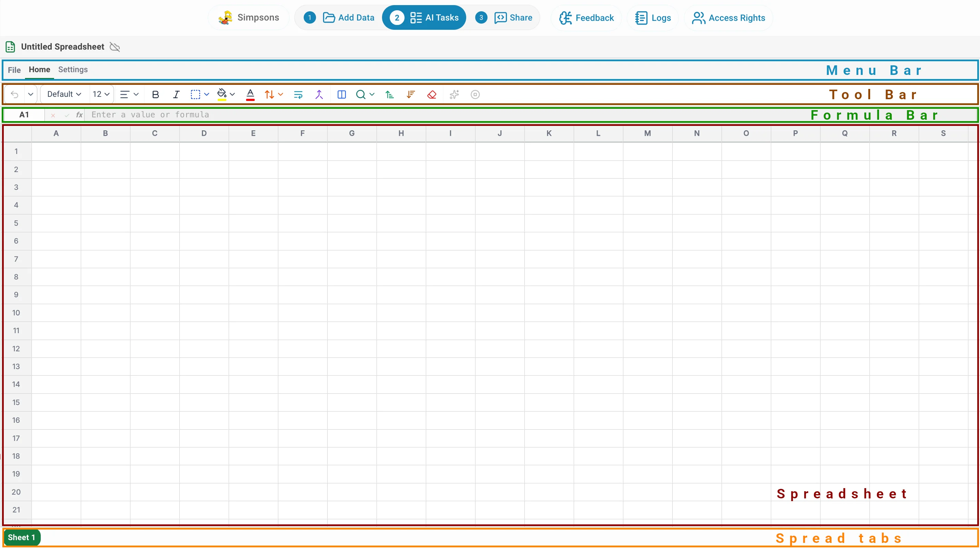Select column S header

943,133
